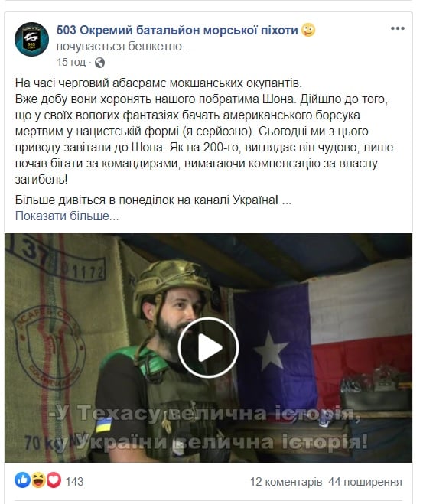Click the silly face feeling emoji
The image size is (423, 504).
coord(308,31)
